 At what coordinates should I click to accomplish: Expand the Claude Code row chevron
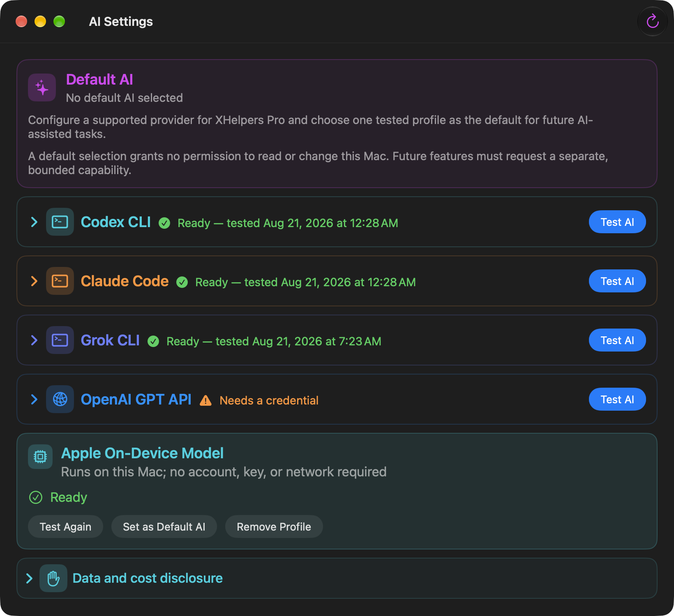(x=34, y=281)
